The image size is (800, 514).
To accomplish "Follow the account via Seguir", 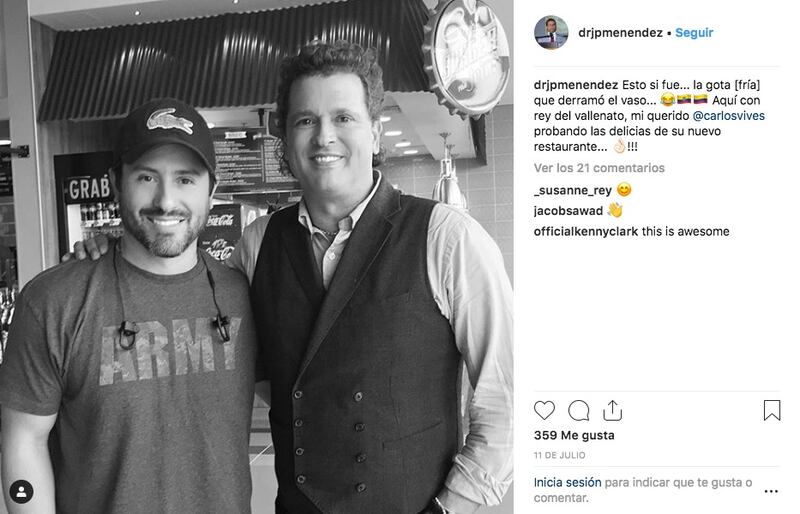I will pos(694,33).
